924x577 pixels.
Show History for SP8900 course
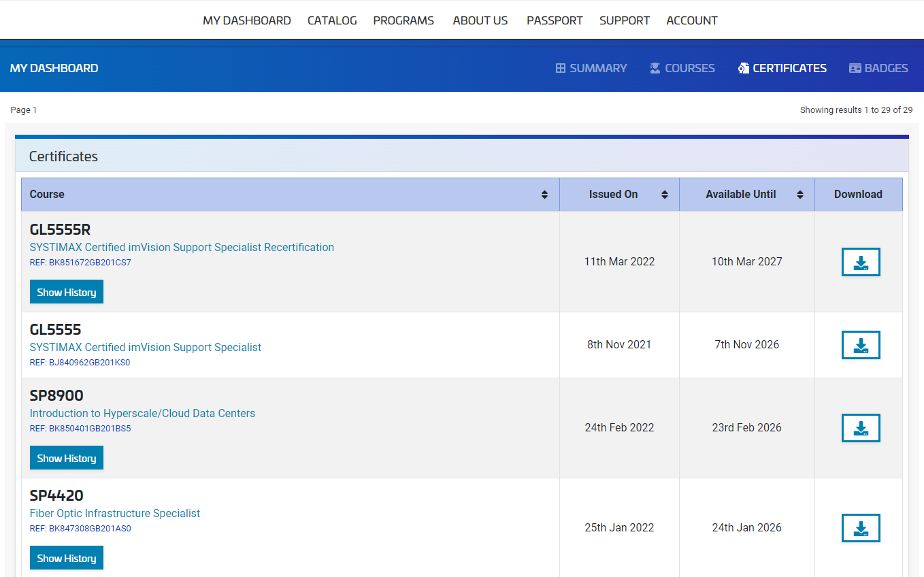(67, 458)
